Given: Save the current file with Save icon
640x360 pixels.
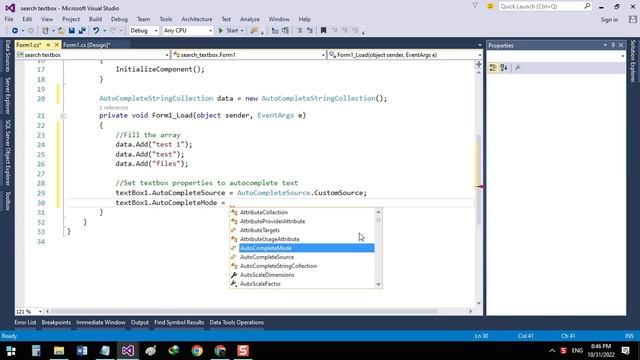Looking at the screenshot, I should point(72,31).
